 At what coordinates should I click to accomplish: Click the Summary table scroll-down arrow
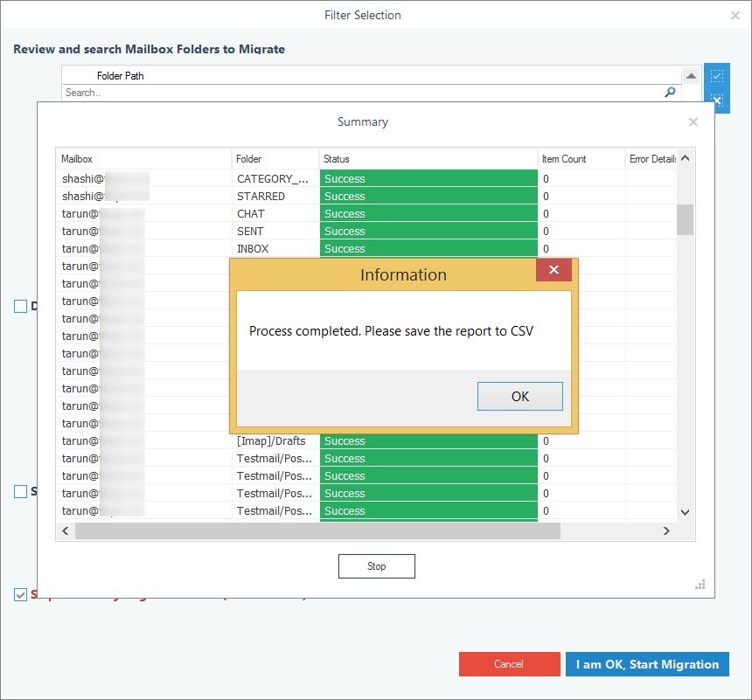[x=686, y=512]
